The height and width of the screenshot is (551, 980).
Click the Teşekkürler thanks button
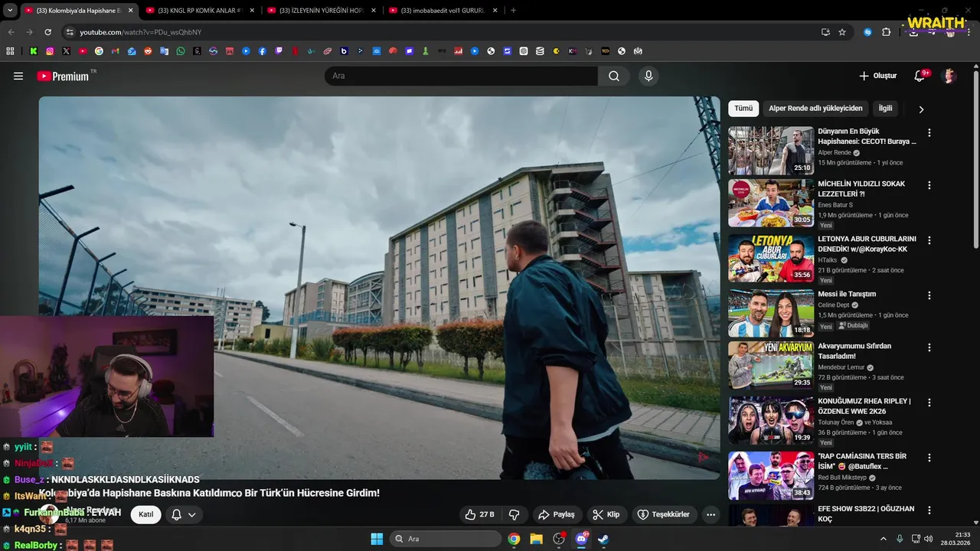pos(664,514)
